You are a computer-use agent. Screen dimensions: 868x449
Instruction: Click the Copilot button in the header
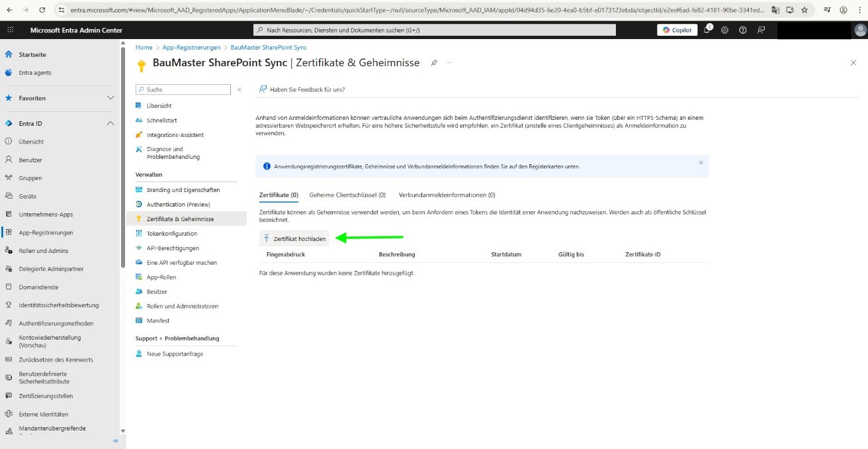point(677,30)
